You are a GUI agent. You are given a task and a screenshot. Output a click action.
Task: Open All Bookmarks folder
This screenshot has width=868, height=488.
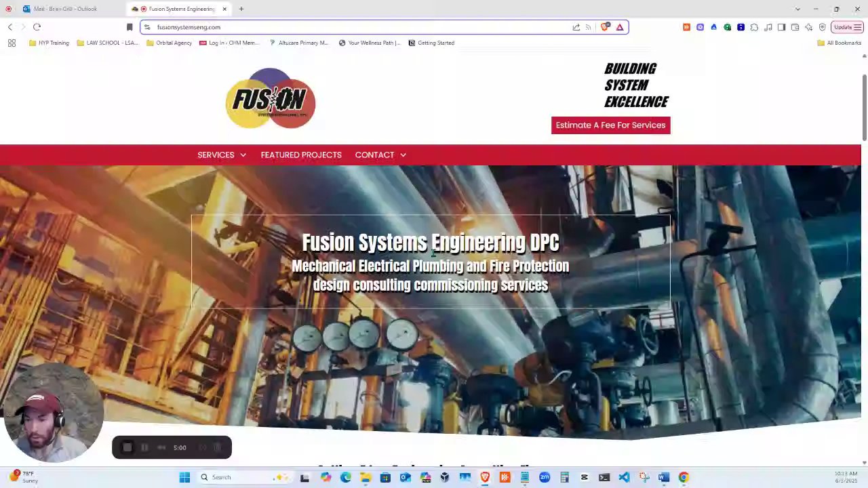tap(840, 43)
